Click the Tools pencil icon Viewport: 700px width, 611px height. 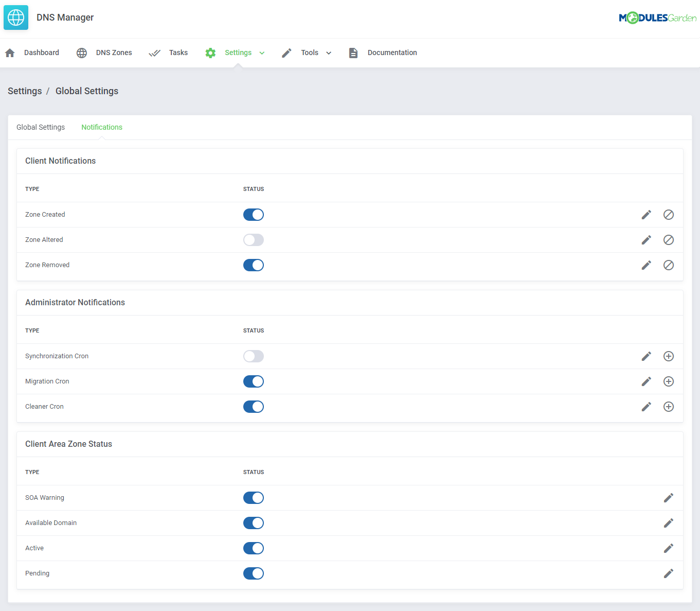[x=286, y=53]
